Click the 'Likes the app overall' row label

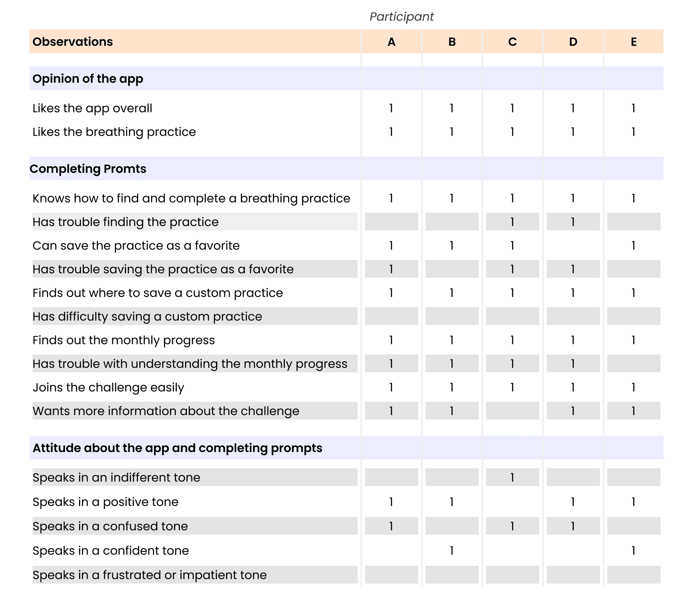(x=92, y=108)
